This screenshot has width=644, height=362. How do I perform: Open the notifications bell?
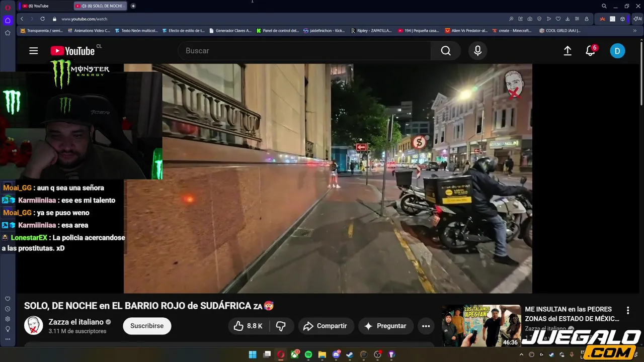(591, 51)
